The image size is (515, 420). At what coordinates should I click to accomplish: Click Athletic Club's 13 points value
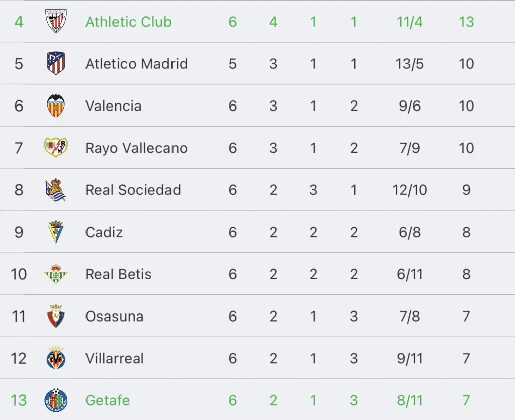pos(466,22)
